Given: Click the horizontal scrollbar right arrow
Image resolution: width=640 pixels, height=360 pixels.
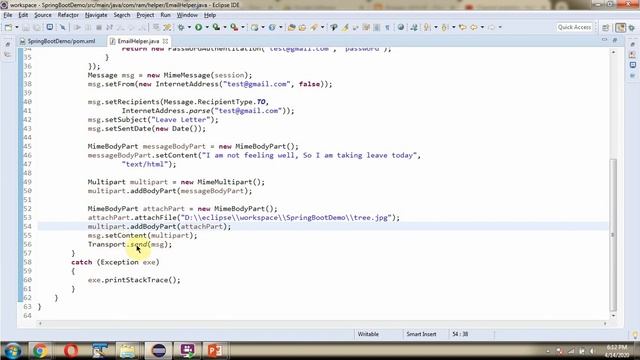Looking at the screenshot, I should [605, 324].
